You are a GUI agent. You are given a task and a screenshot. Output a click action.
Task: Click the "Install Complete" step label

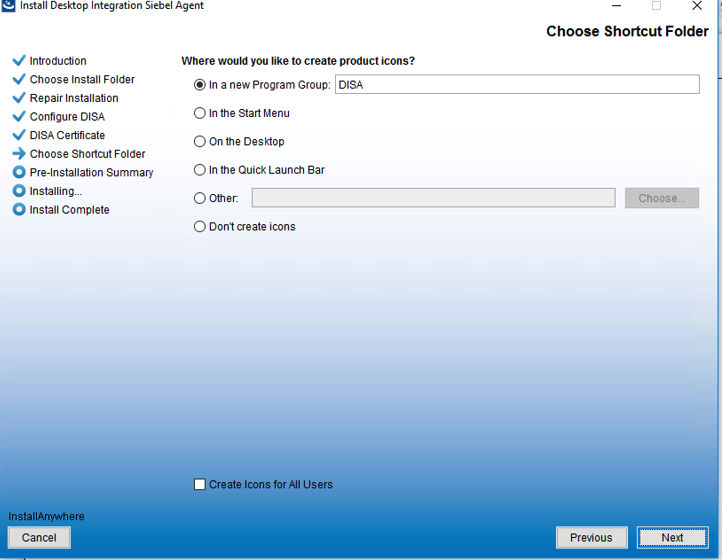(70, 210)
